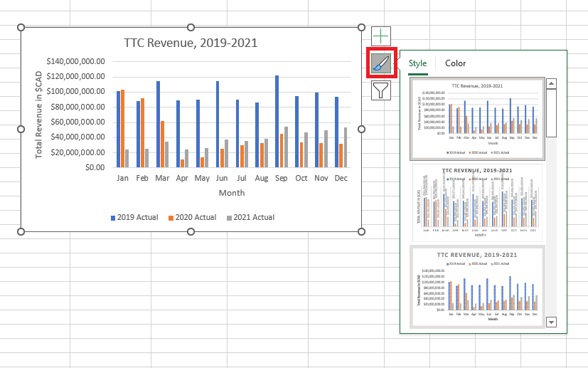
Task: Click the Chart Styles paintbrush button
Action: tap(381, 63)
